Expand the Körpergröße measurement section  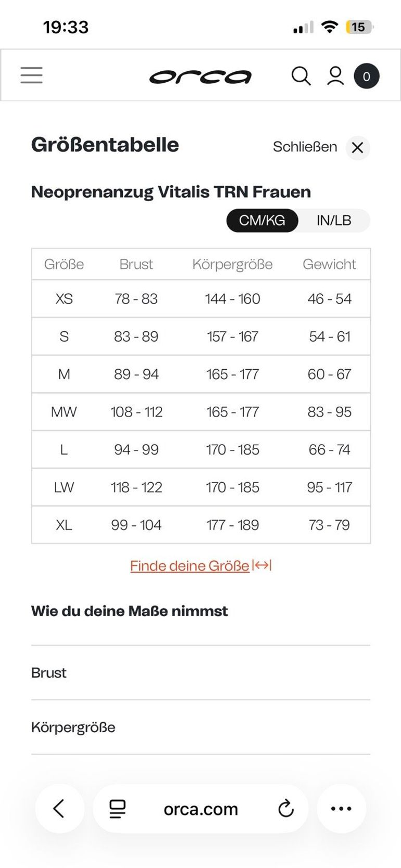pos(200,727)
